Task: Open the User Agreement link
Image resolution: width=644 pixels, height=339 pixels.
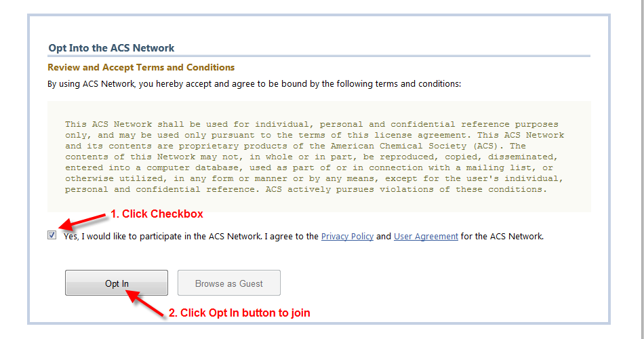Action: pyautogui.click(x=426, y=237)
